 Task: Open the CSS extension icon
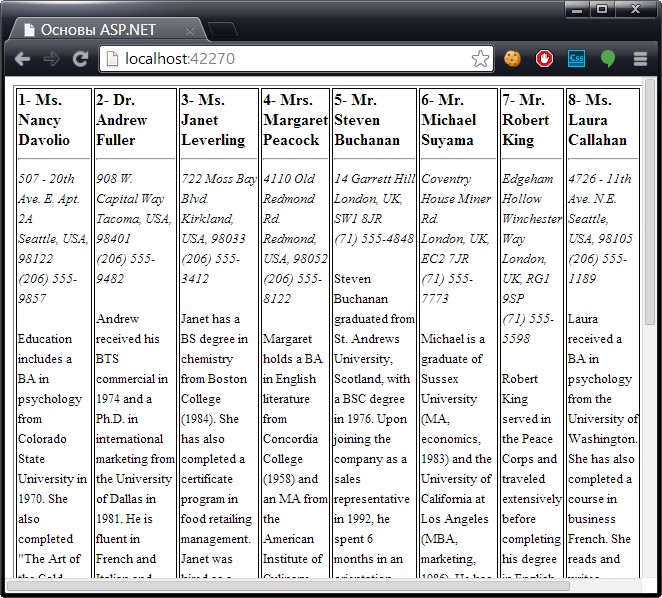pos(576,59)
